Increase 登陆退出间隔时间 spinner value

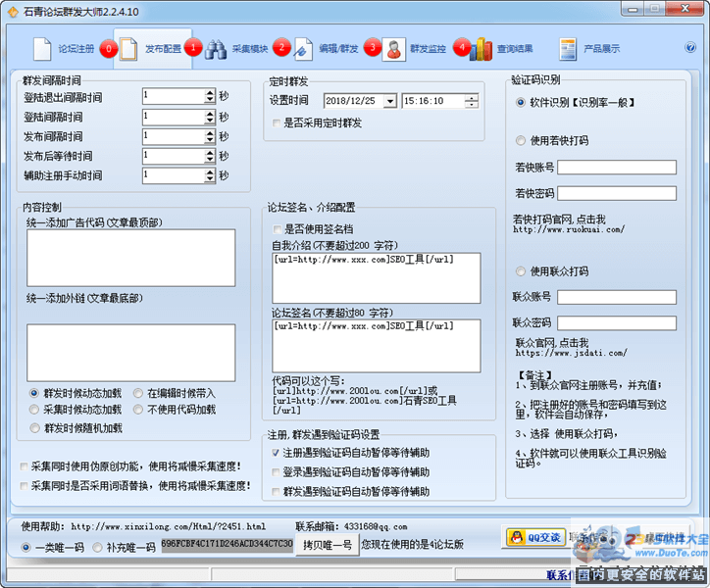[209, 93]
